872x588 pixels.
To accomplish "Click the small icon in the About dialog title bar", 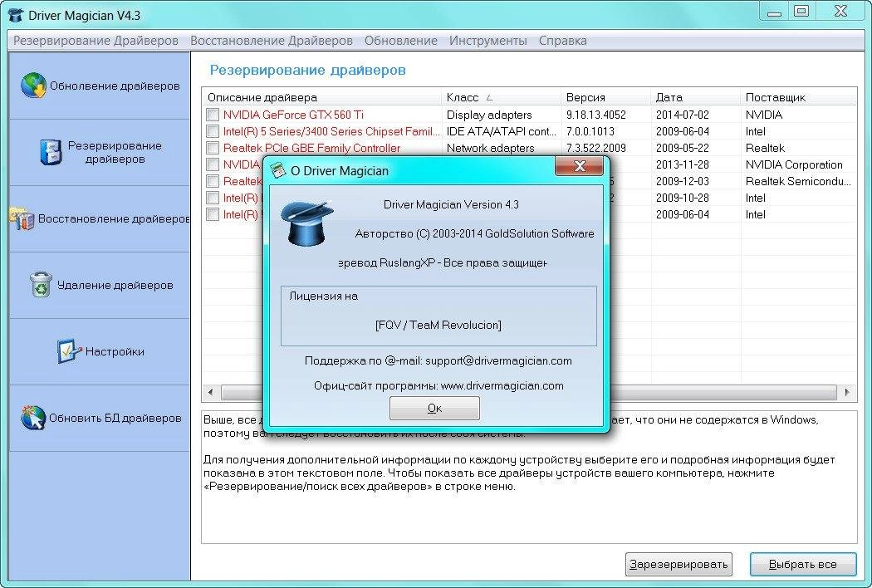I will (x=277, y=170).
